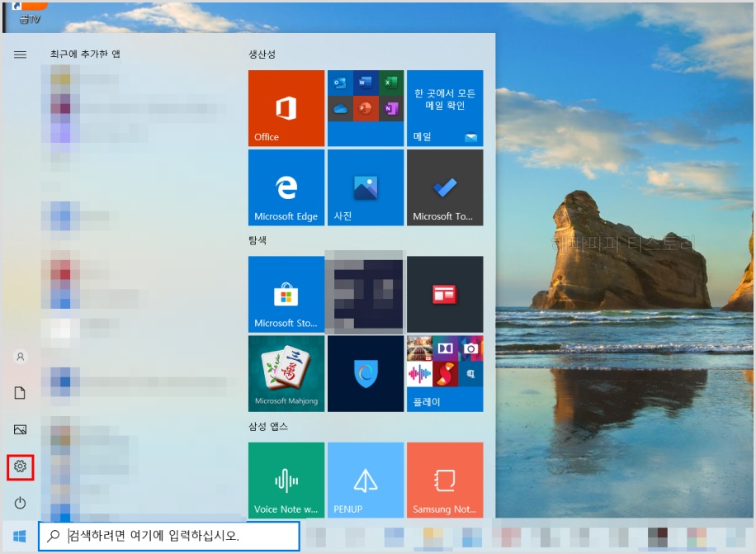Open OneDrive in the Office apps folder tile
The image size is (756, 554).
[x=340, y=108]
